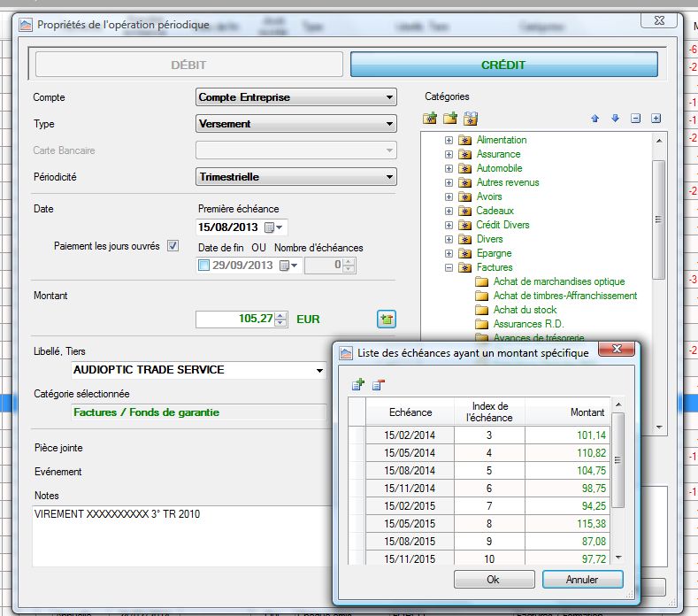Select the CRÉDIT tab
Viewport: 698px width, 616px height.
coord(503,65)
